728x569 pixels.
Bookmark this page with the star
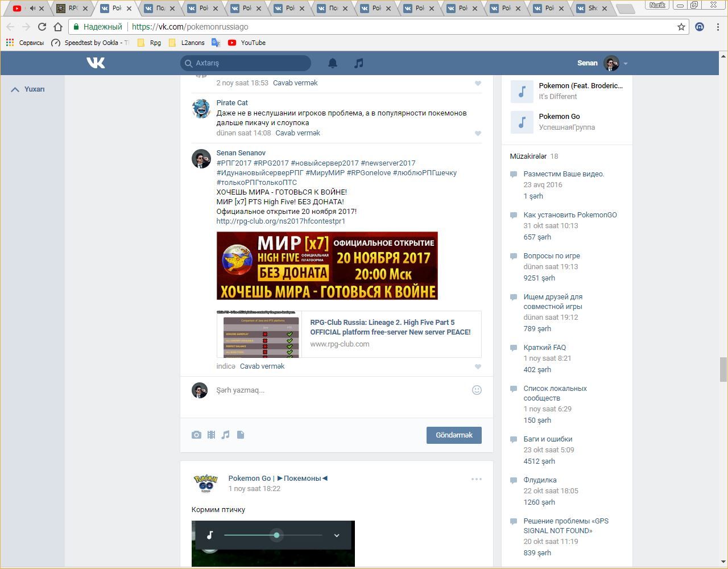click(681, 27)
